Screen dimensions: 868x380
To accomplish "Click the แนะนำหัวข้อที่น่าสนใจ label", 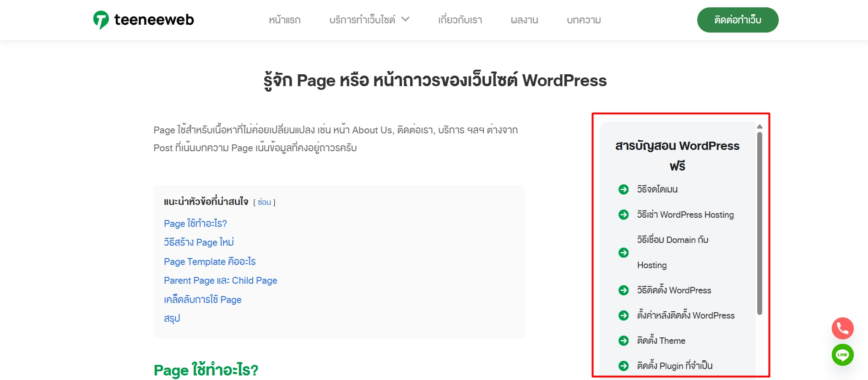I will 206,202.
